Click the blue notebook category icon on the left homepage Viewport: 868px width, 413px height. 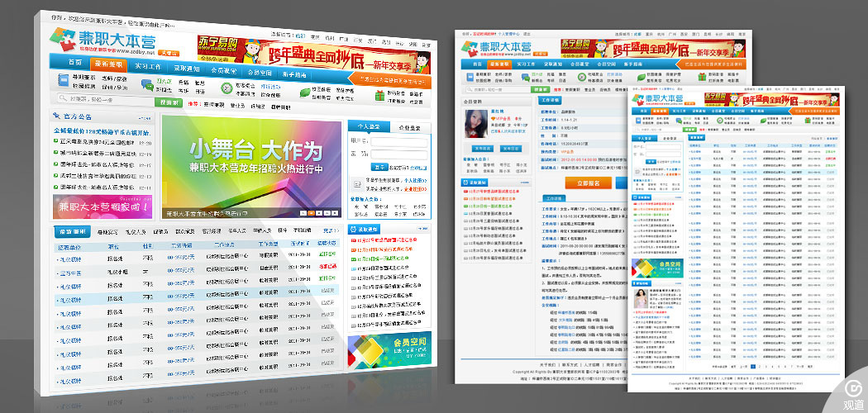click(x=63, y=81)
